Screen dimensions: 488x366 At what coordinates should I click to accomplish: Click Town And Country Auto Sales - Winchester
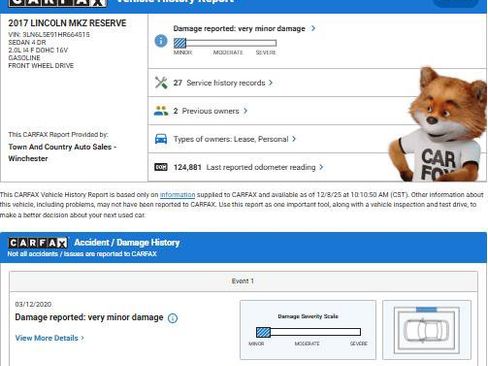[x=62, y=153]
